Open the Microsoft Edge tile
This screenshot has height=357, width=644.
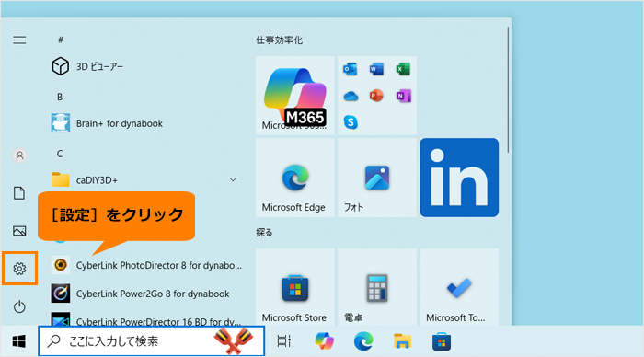295,178
